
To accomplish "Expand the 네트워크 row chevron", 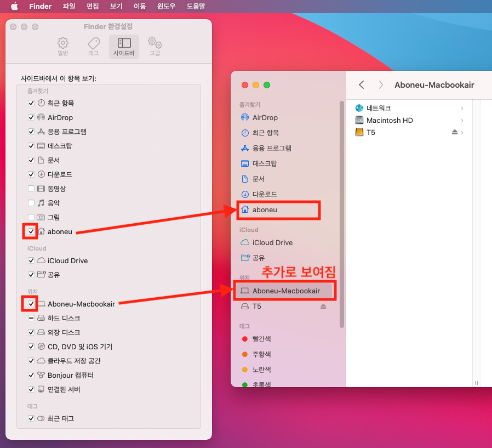I will click(x=462, y=109).
